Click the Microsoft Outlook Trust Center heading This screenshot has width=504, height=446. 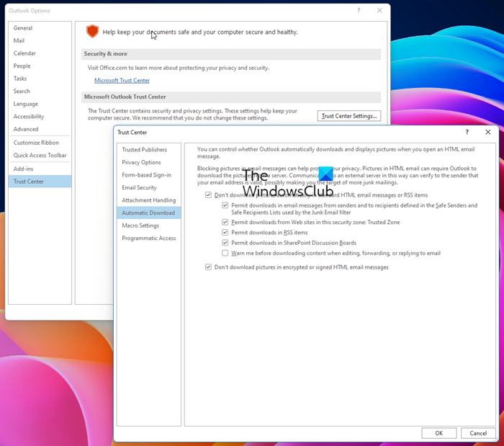pyautogui.click(x=125, y=97)
